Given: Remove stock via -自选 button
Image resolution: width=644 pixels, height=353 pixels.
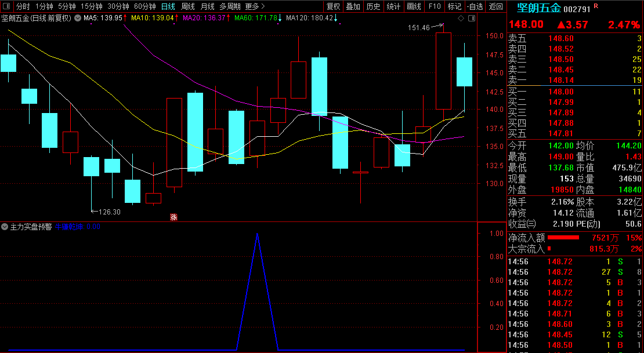Looking at the screenshot, I should pos(475,6).
